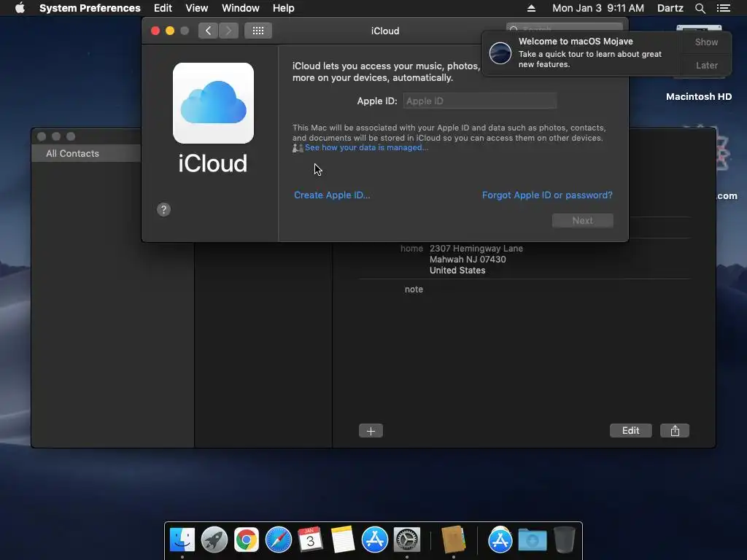This screenshot has width=747, height=560.
Task: Open Launchpad from the Dock
Action: click(214, 540)
